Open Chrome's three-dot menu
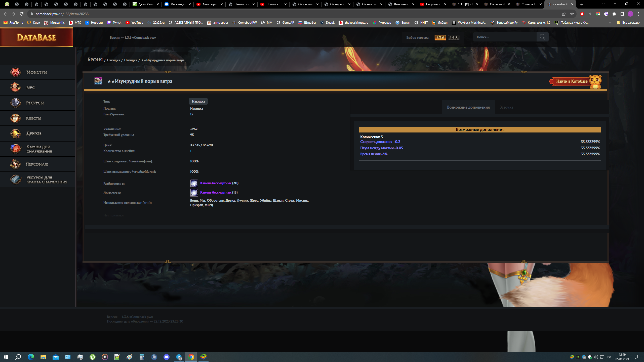 [x=638, y=14]
